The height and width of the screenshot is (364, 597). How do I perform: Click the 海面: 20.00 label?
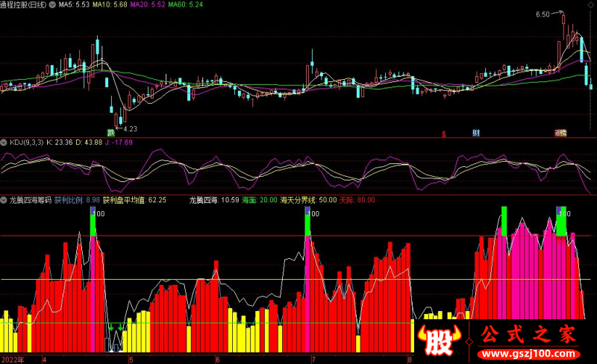[260, 200]
